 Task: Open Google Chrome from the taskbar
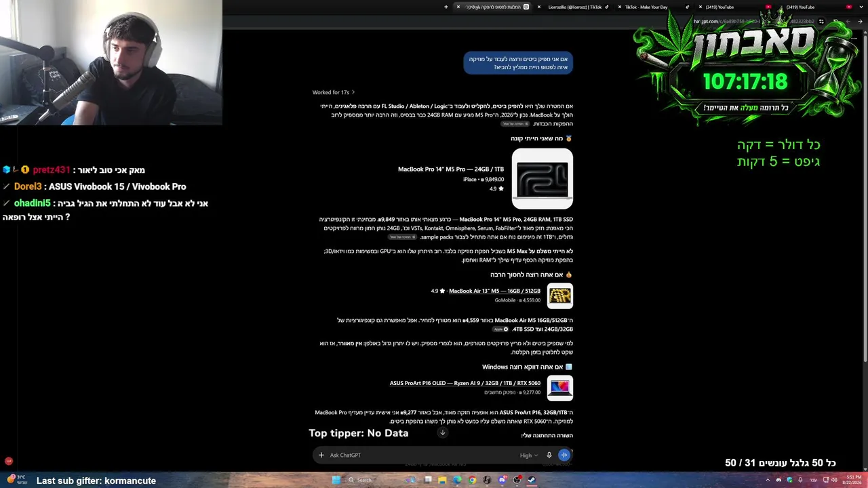[x=472, y=480]
